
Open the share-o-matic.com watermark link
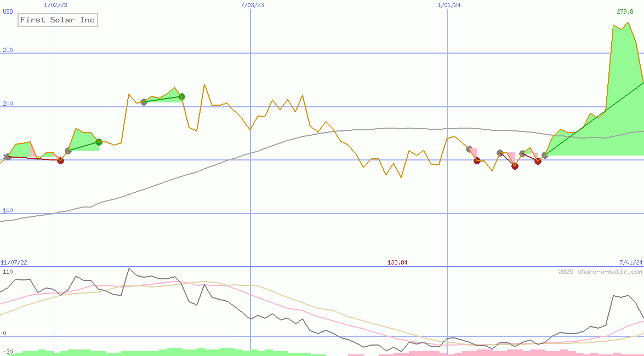tap(600, 272)
